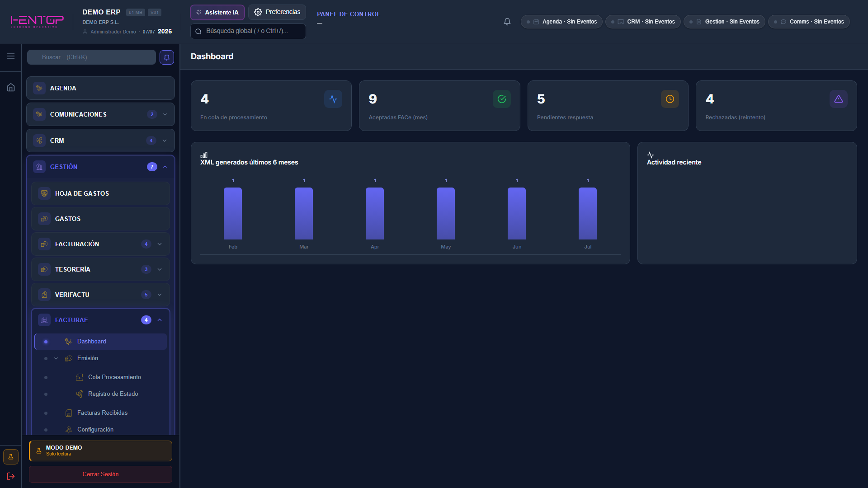Expand the VERIFACTU submenu chevron
Image resolution: width=868 pixels, height=488 pixels.
point(160,295)
